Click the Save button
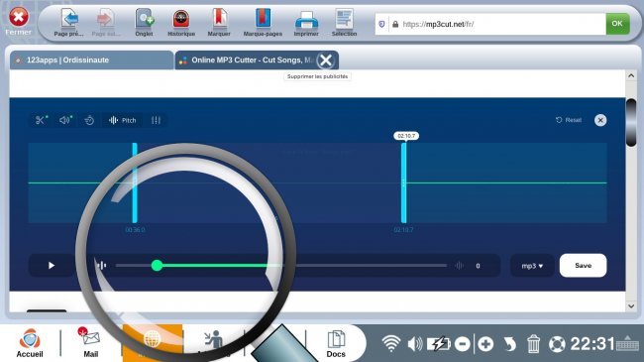644x362 pixels. pyautogui.click(x=583, y=266)
